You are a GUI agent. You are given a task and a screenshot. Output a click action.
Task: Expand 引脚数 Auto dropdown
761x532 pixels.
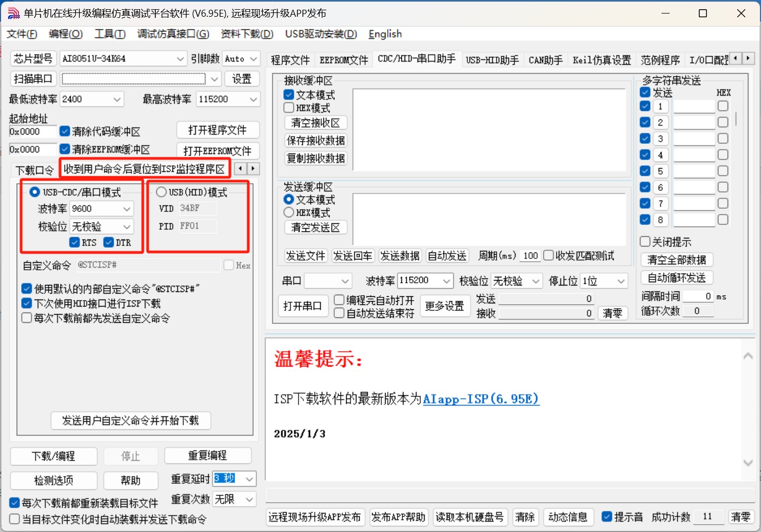[x=254, y=59]
